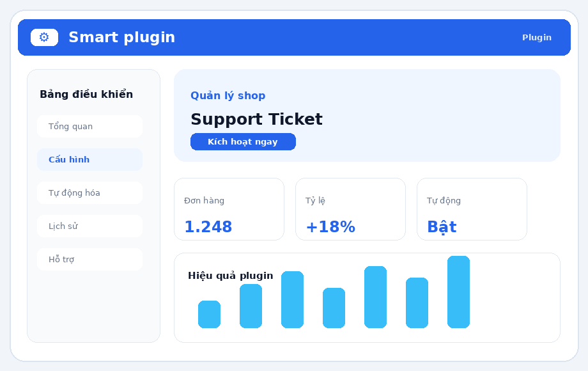The image size is (588, 371).
Task: Click the Smart plugin title
Action: tap(122, 37)
